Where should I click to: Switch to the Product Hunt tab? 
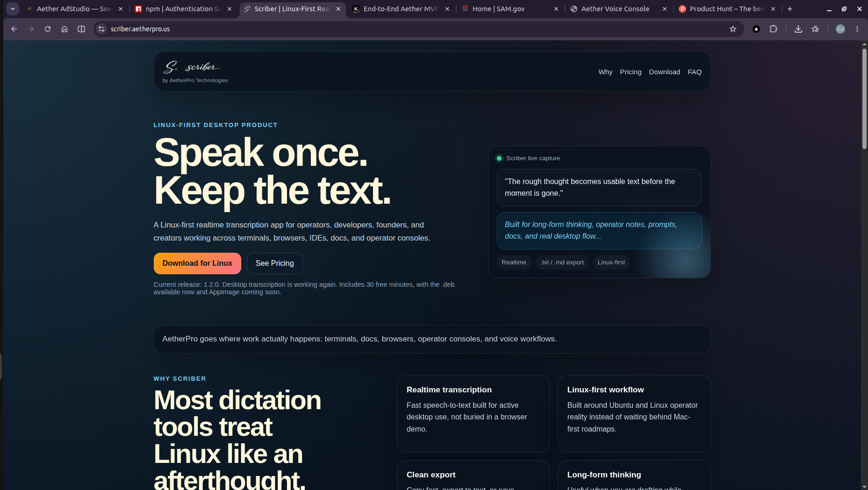coord(726,9)
